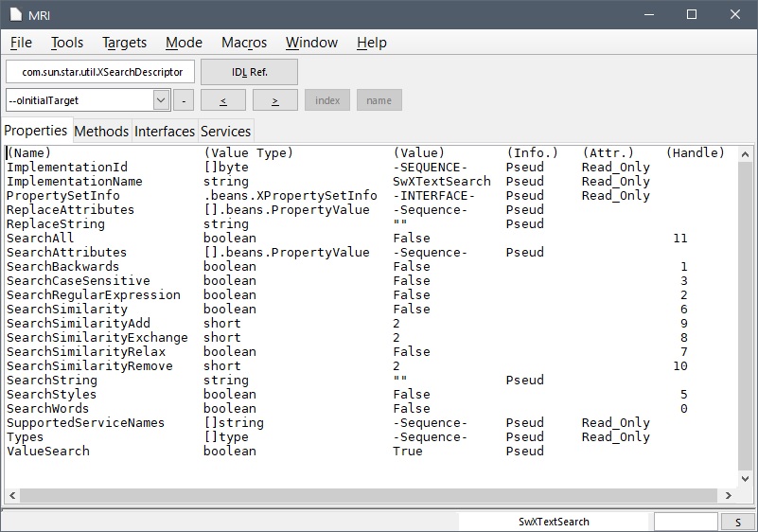Click the vertical scrollbar up arrow
758x532 pixels.
pos(745,154)
